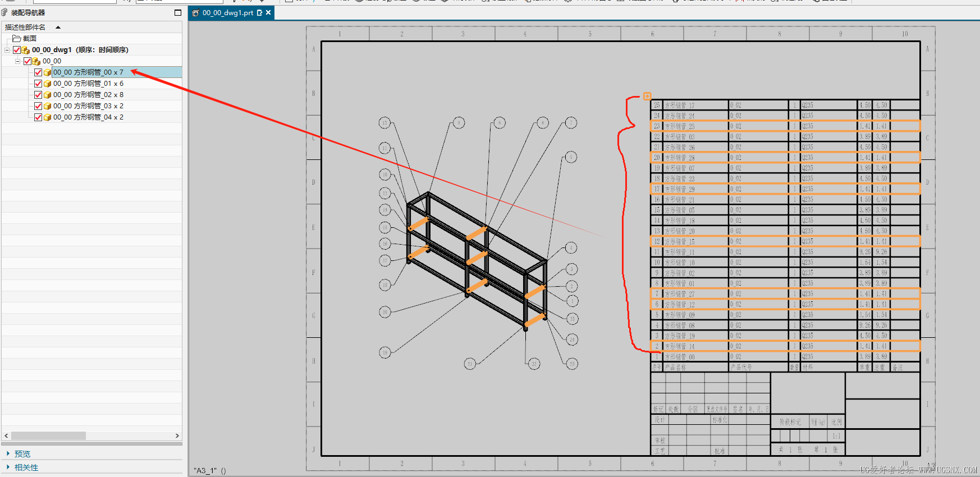The width and height of the screenshot is (980, 477).
Task: Collapse the 00_00_dwg1 tree node
Action: point(7,50)
